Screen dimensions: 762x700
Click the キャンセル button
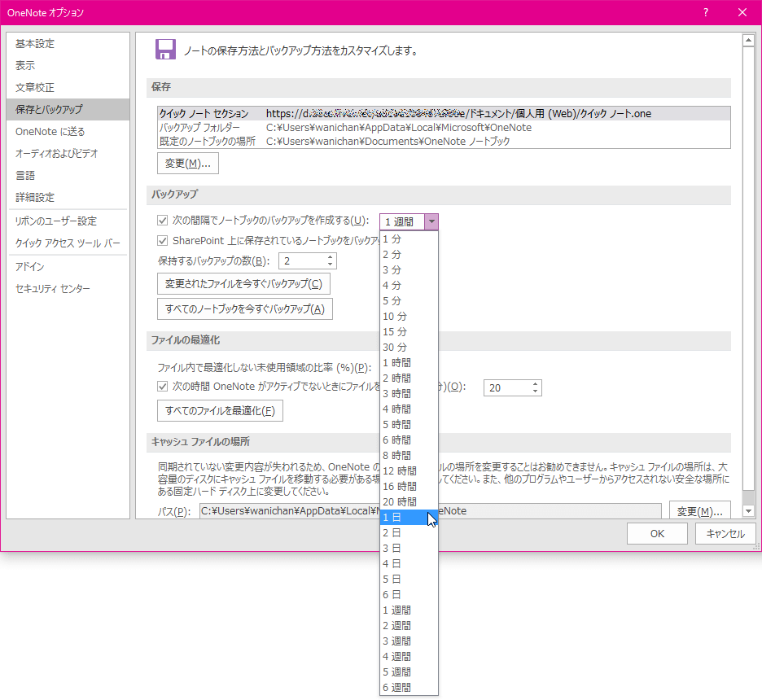(x=725, y=533)
